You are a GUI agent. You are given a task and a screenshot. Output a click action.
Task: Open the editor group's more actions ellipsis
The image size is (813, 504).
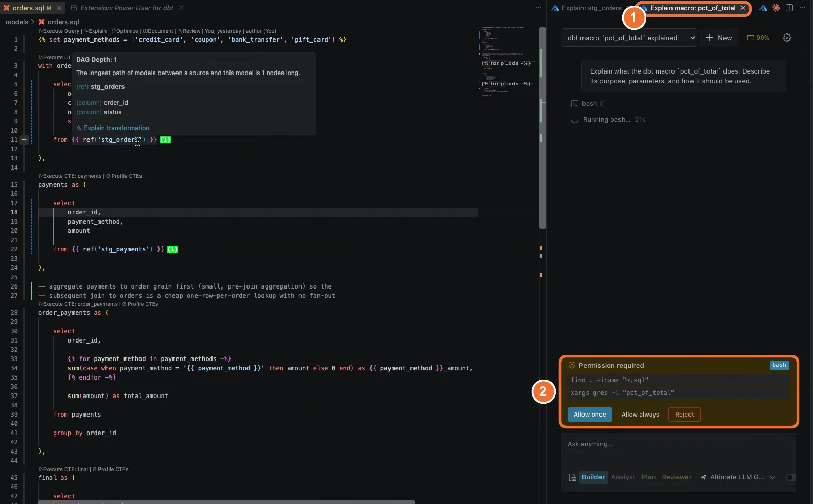(539, 8)
